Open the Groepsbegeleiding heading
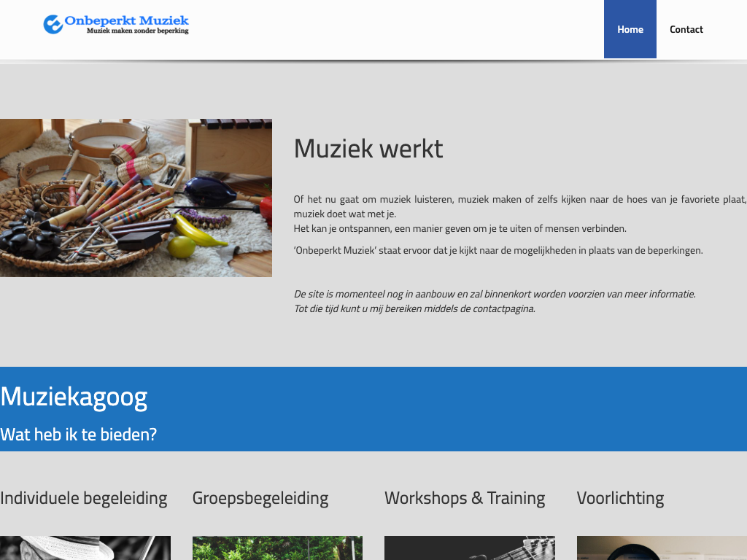Image resolution: width=747 pixels, height=560 pixels. click(260, 498)
